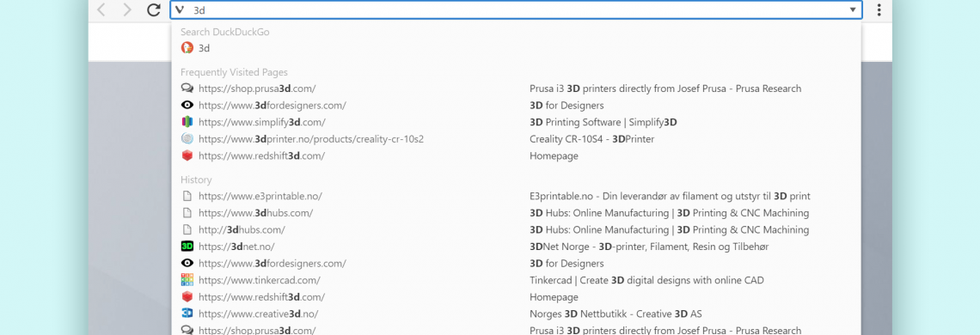
Task: Click 'E3printable.no - Din leverandør av filament' title
Action: pyautogui.click(x=670, y=196)
